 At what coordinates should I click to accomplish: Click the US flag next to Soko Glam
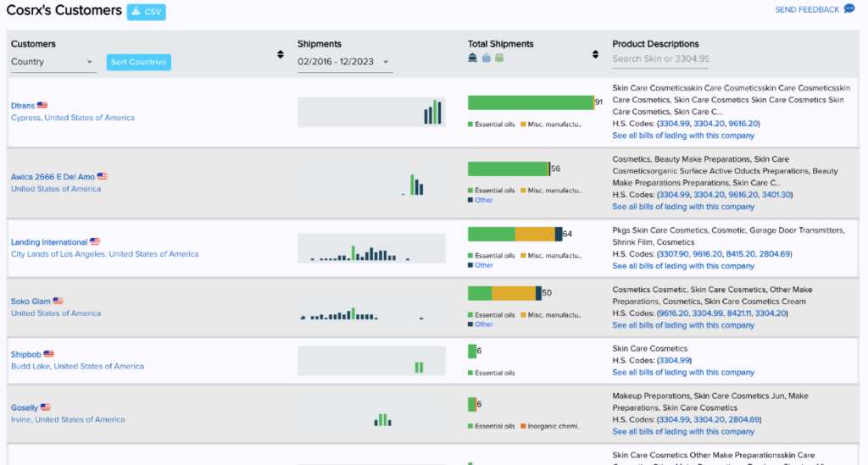pos(58,301)
